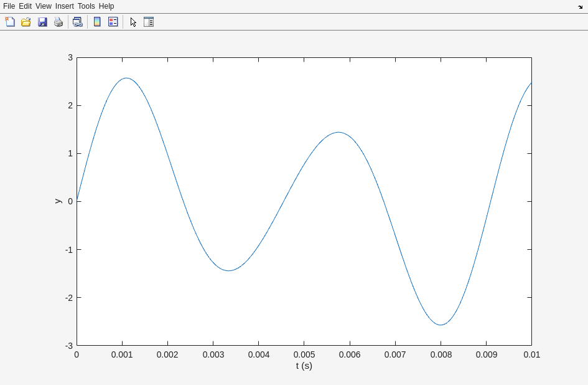
Task: Open the Help menu
Action: (x=106, y=6)
